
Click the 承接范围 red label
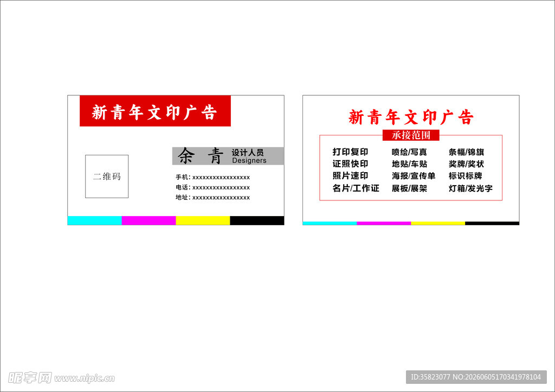pos(411,135)
